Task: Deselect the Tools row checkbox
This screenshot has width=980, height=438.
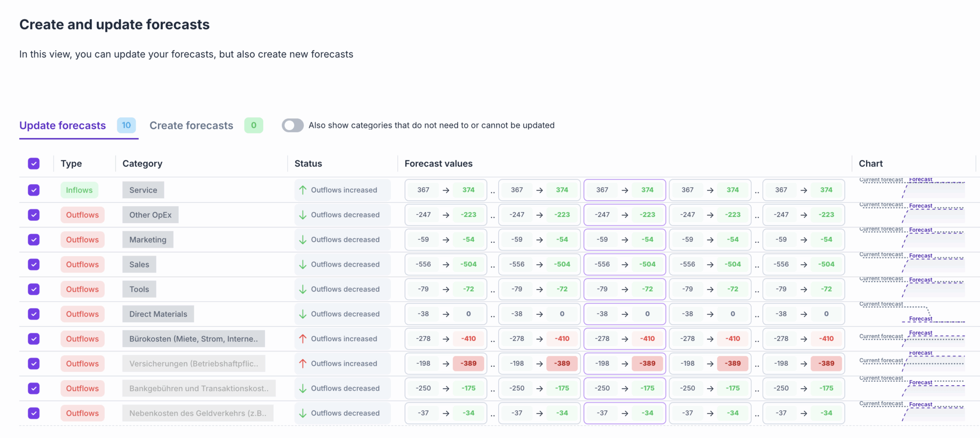Action: (33, 289)
